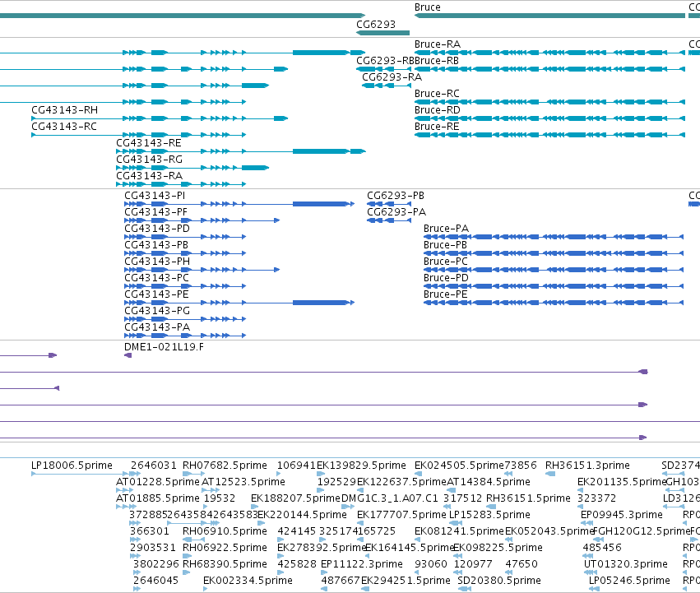Select the AT12523.5prime EST label
The image size is (700, 593).
coord(243,482)
